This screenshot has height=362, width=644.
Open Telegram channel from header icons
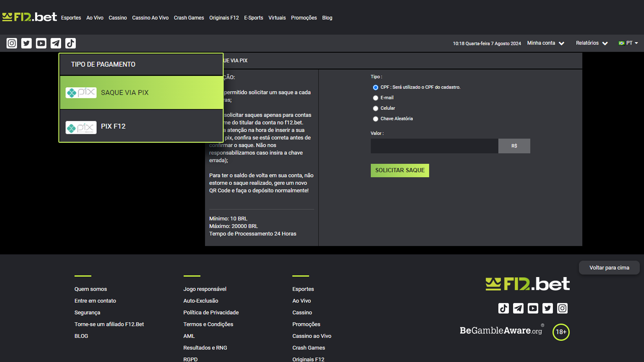pos(55,43)
